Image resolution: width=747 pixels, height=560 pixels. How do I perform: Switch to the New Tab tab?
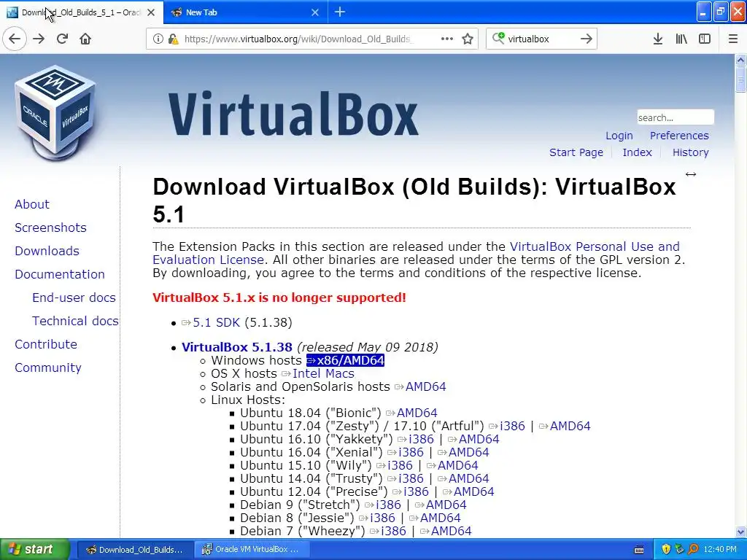tap(245, 12)
